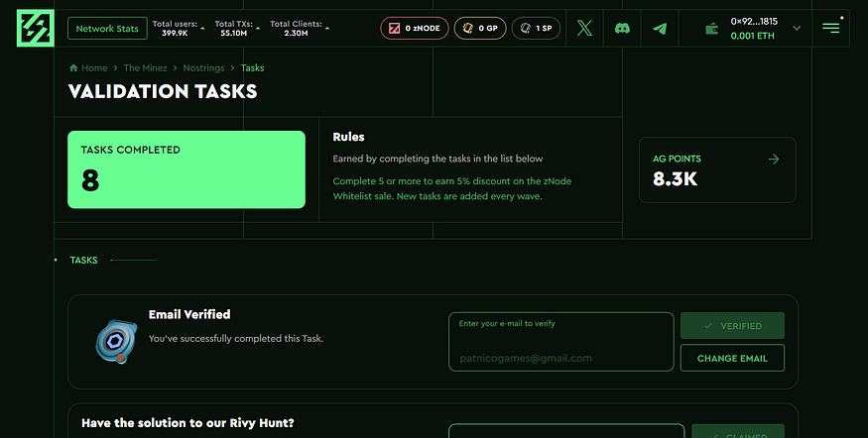Open the Discord link

622,28
